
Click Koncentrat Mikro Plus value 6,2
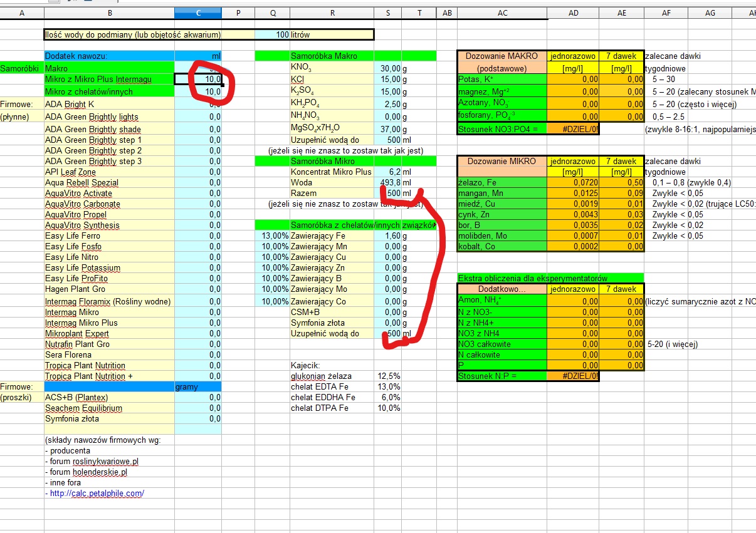(x=387, y=172)
